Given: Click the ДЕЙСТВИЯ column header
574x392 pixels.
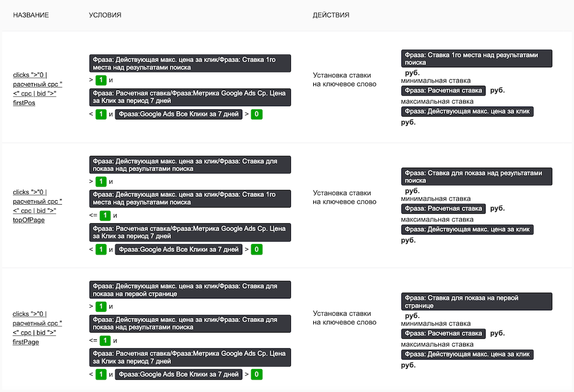Looking at the screenshot, I should [331, 15].
